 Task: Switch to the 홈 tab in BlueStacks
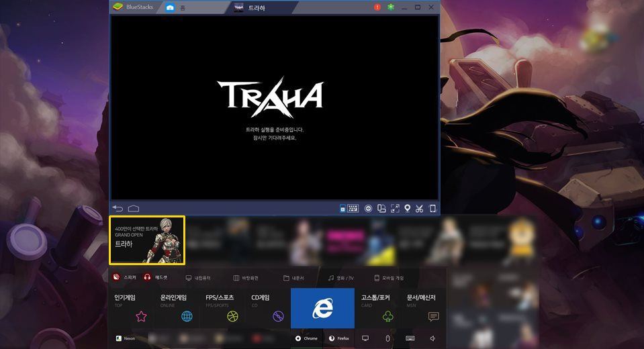click(x=194, y=7)
